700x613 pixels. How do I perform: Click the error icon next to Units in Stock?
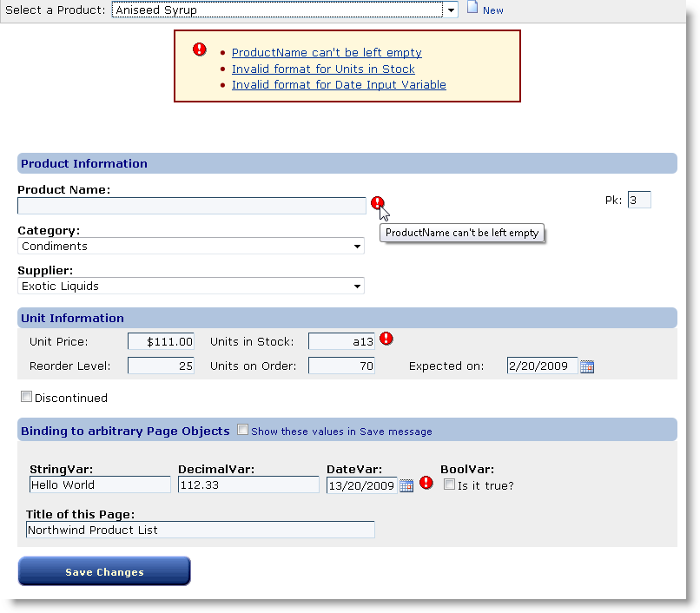click(x=386, y=339)
